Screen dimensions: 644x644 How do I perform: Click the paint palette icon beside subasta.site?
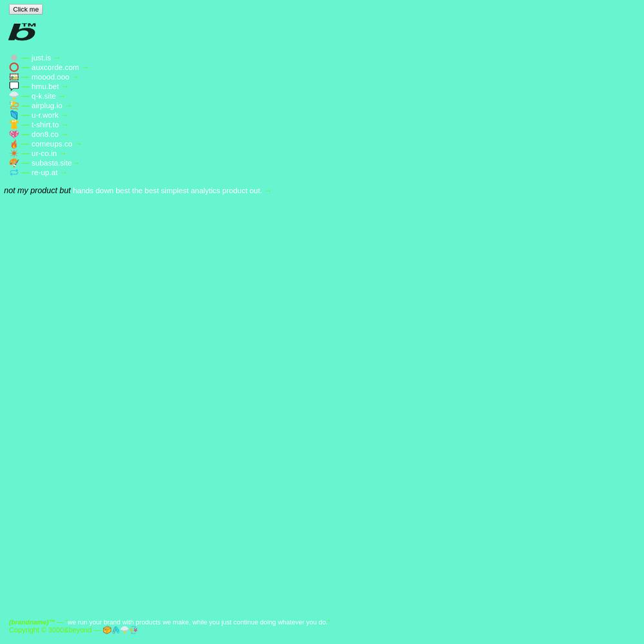click(14, 163)
